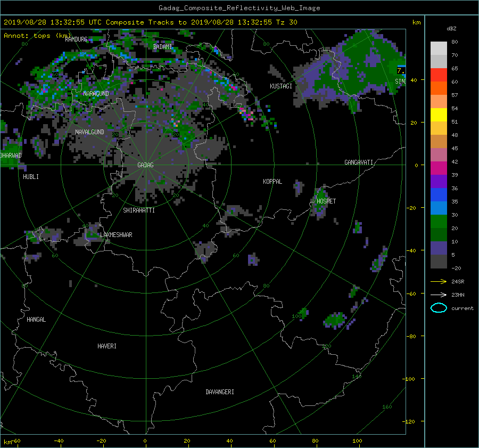Click the yellow 24SR arrow legend icon

(439, 281)
